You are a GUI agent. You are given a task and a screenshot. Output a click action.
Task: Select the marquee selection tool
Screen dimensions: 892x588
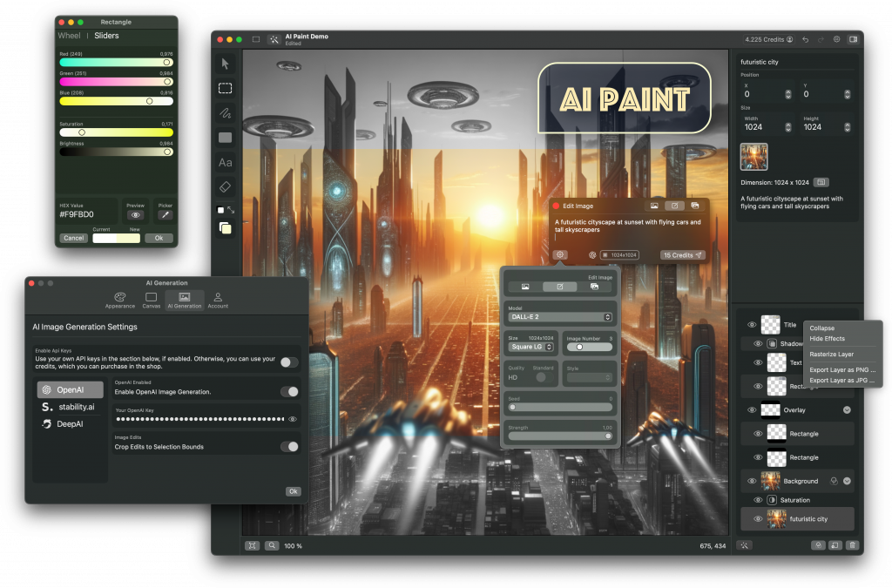(x=226, y=88)
